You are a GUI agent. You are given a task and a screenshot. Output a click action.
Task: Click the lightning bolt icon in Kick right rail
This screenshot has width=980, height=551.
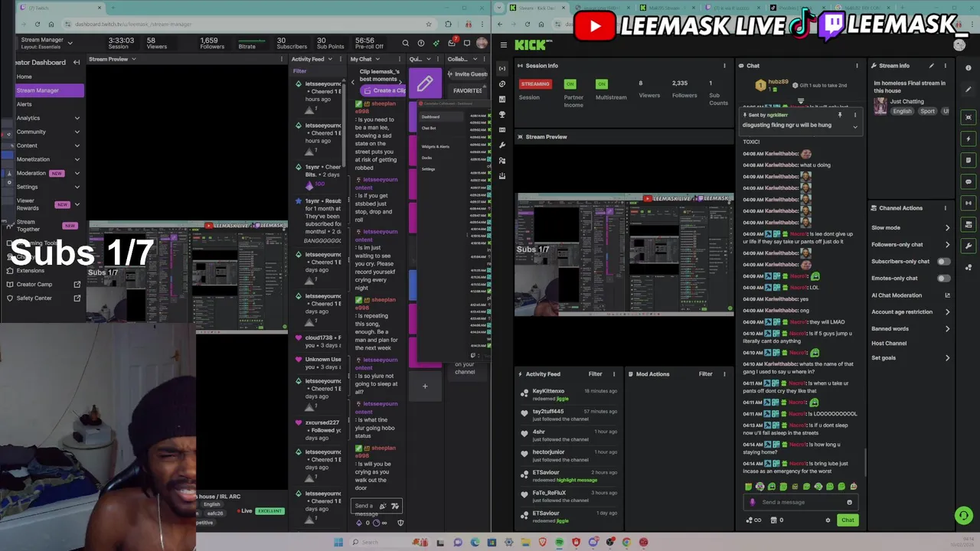click(969, 139)
